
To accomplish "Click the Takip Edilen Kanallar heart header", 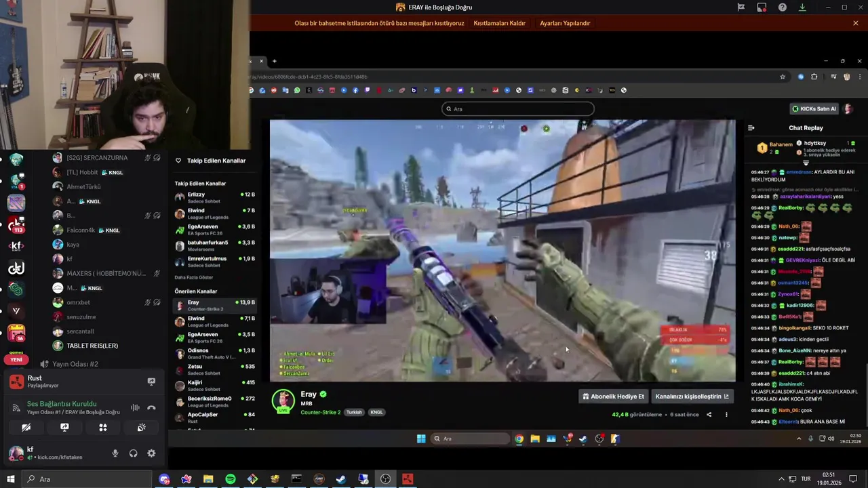I will (211, 161).
